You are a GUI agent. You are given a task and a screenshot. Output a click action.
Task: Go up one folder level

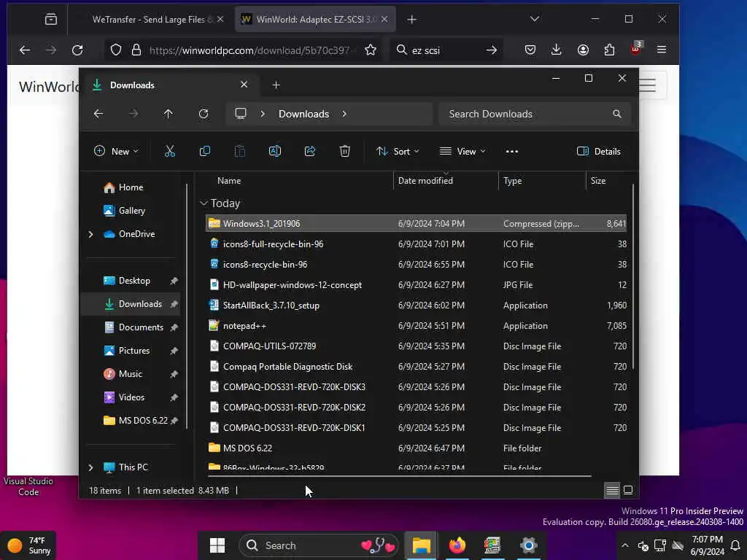[169, 114]
